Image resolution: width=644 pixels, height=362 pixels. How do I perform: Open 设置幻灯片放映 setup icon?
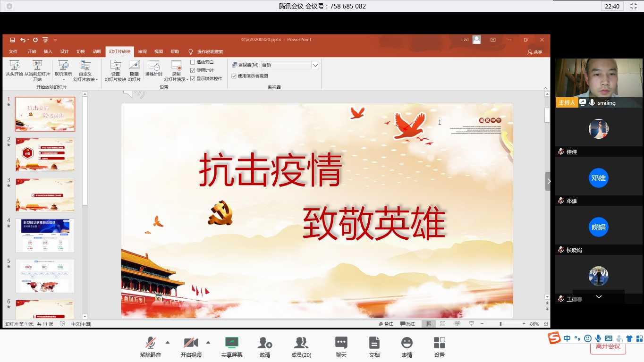(x=115, y=66)
